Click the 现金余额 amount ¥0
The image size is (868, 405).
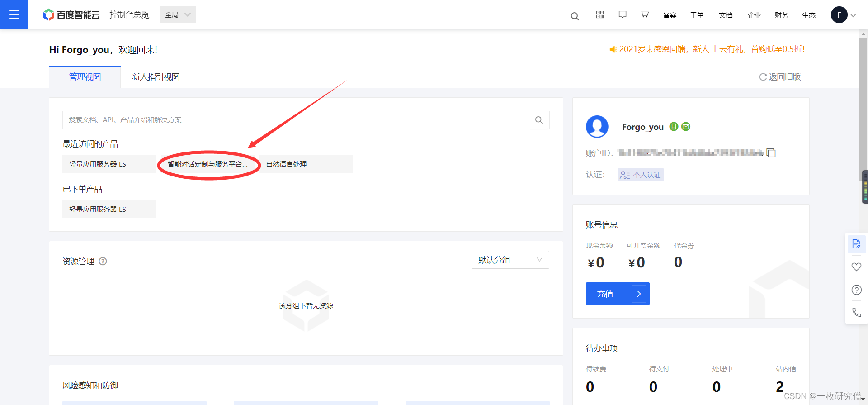click(596, 262)
